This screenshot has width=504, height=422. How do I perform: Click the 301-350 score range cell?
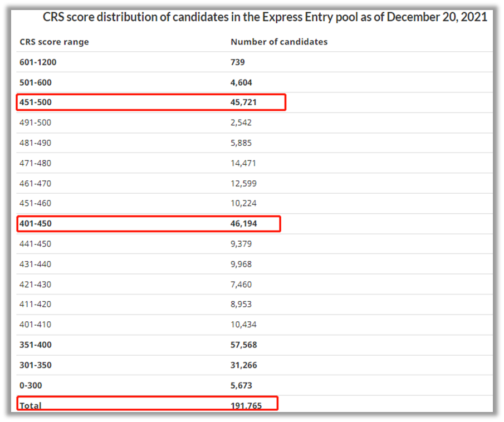point(35,365)
